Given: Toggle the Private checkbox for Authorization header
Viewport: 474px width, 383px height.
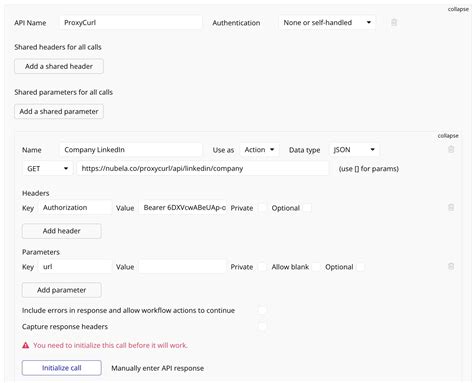Looking at the screenshot, I should tap(262, 208).
